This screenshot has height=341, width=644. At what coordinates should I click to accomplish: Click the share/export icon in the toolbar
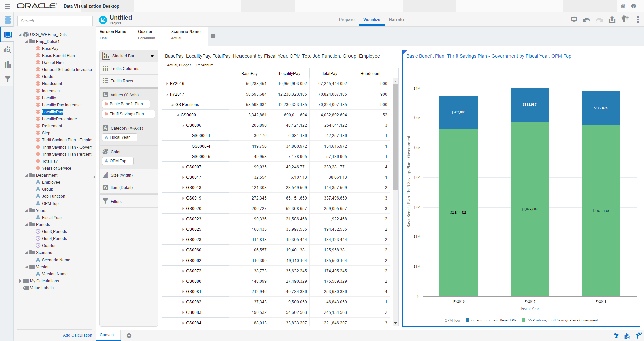point(612,20)
